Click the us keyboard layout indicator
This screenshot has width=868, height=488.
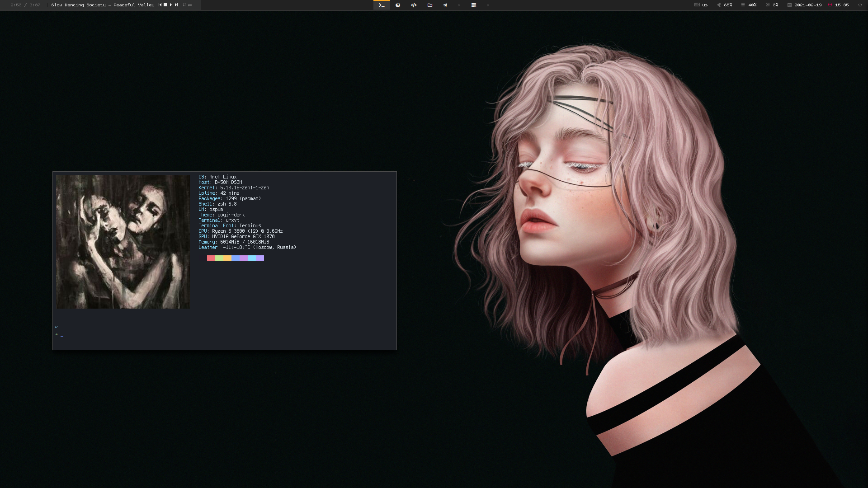(704, 5)
